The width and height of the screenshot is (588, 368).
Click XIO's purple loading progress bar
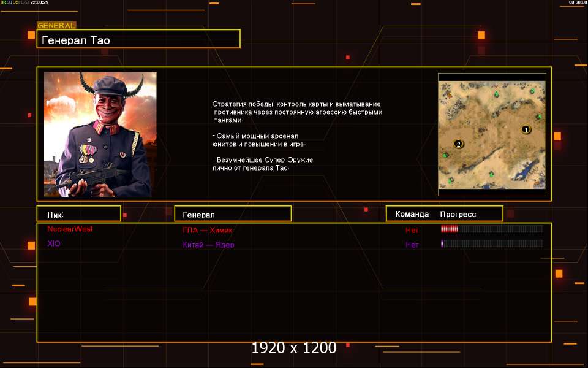click(492, 243)
